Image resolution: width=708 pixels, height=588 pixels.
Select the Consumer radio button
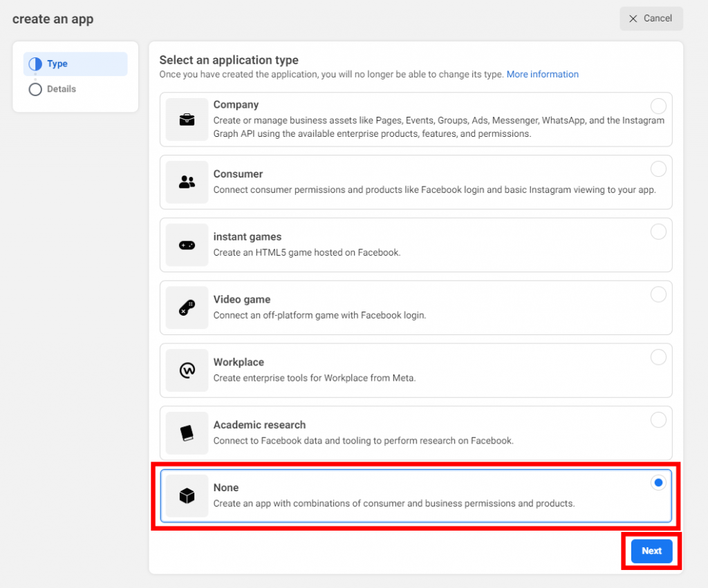tap(658, 169)
